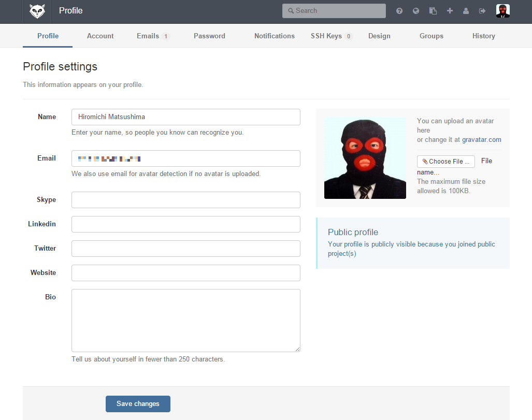Focus the Skype input field
Screen dimensions: 532x420
[186, 200]
